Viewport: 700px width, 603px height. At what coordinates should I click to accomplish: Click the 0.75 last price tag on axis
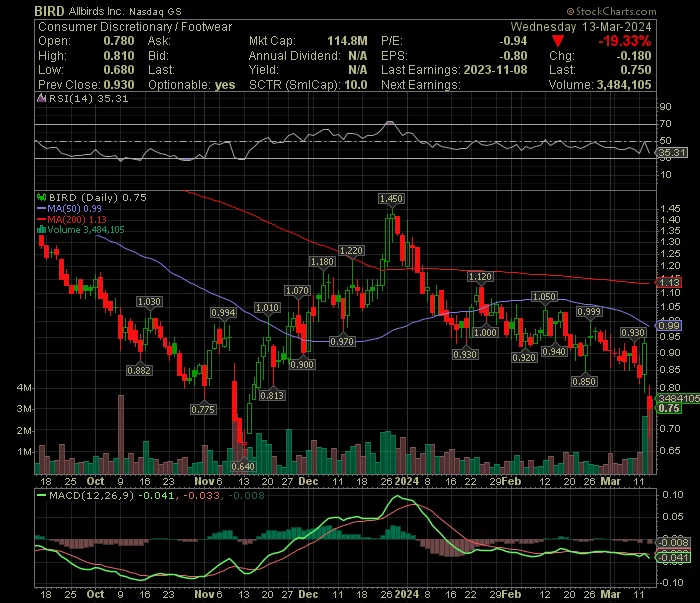coord(669,408)
